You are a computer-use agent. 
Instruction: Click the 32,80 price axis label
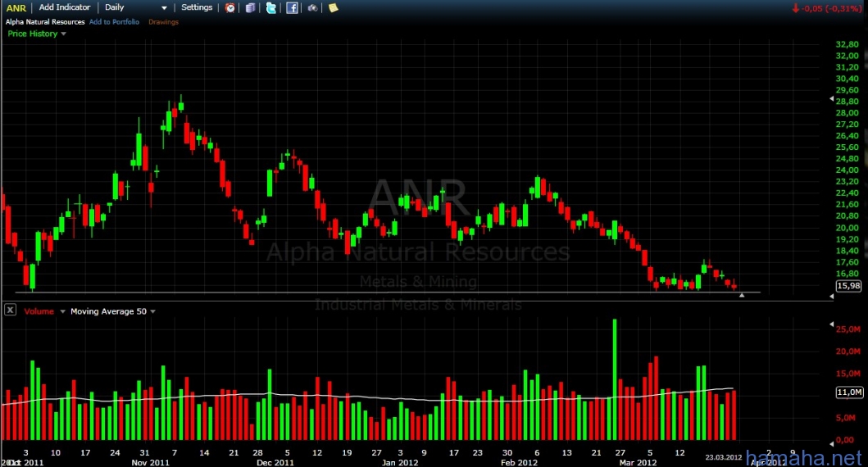tap(847, 44)
